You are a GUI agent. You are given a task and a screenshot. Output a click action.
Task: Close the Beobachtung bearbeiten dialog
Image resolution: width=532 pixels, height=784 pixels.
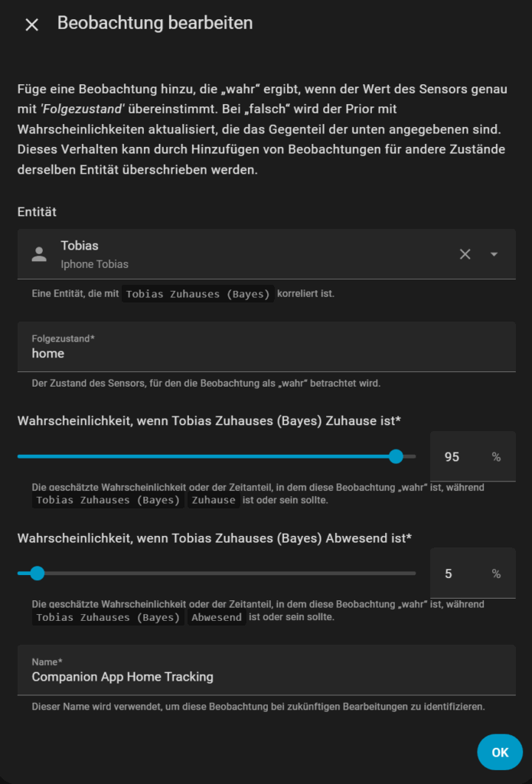coord(31,24)
